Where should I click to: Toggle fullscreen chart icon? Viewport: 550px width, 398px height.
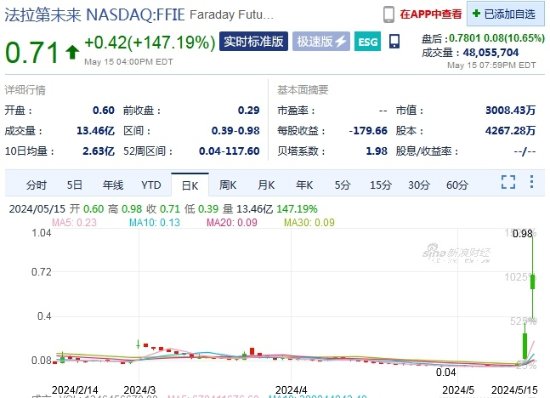508,182
